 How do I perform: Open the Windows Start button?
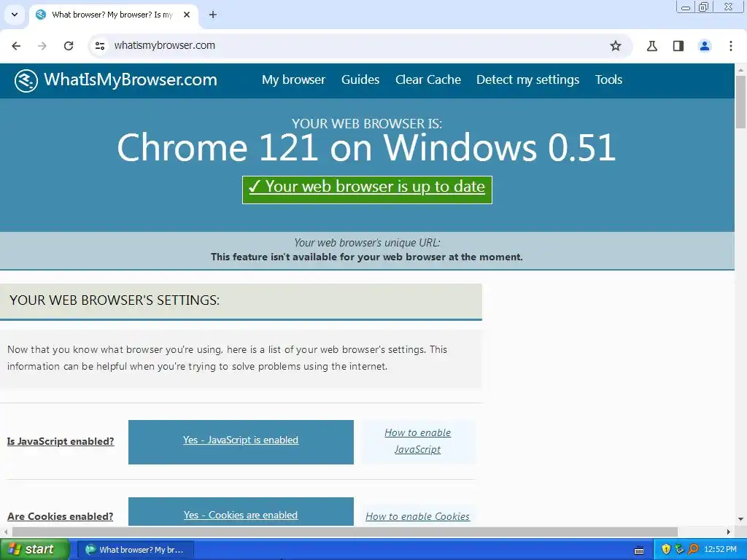click(35, 550)
